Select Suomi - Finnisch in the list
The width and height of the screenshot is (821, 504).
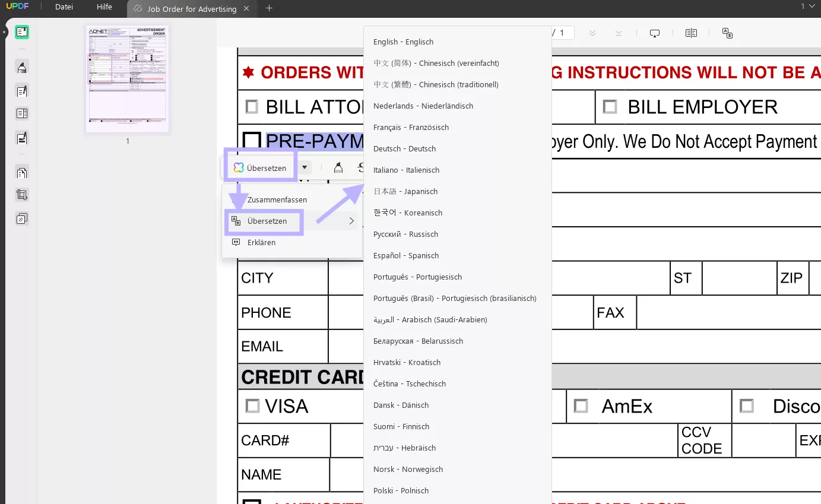401,427
